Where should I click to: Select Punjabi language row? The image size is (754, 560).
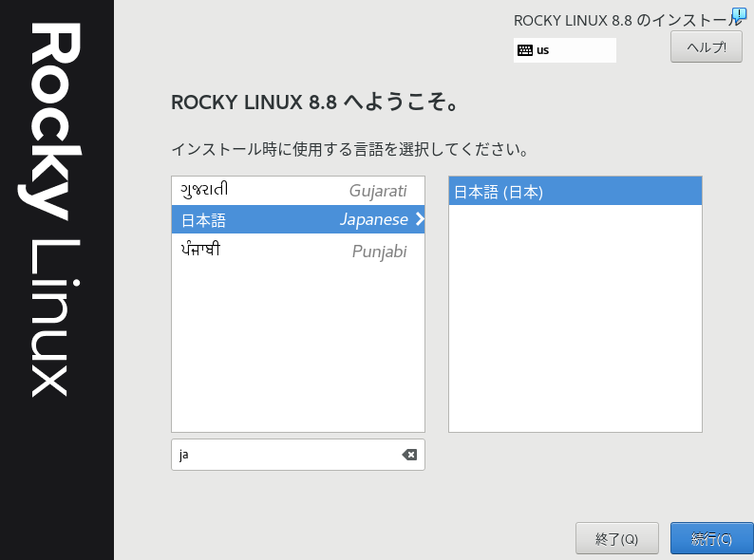click(298, 251)
